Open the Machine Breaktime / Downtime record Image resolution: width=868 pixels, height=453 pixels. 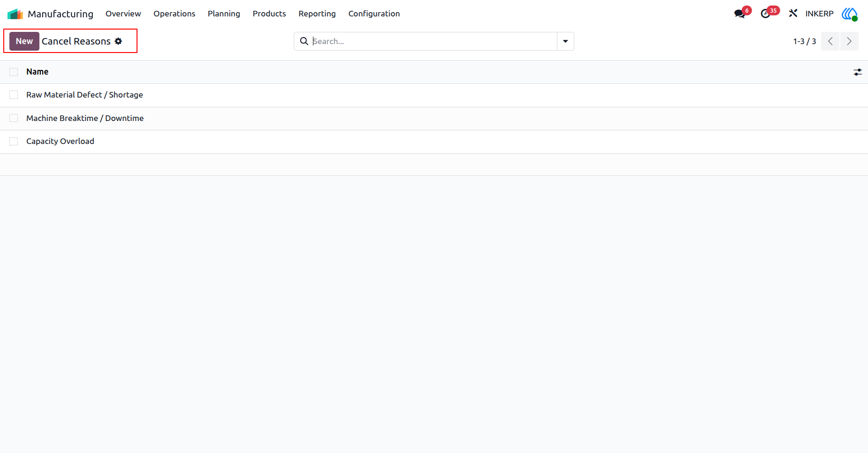coord(85,118)
